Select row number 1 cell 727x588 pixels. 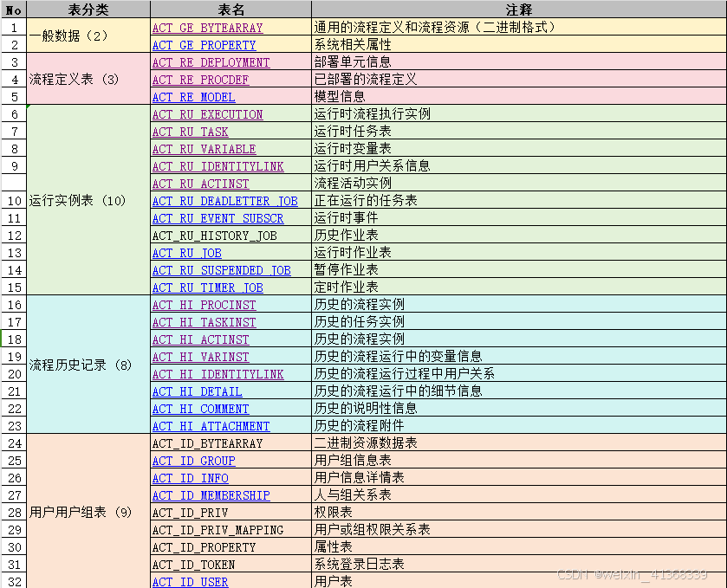click(15, 28)
